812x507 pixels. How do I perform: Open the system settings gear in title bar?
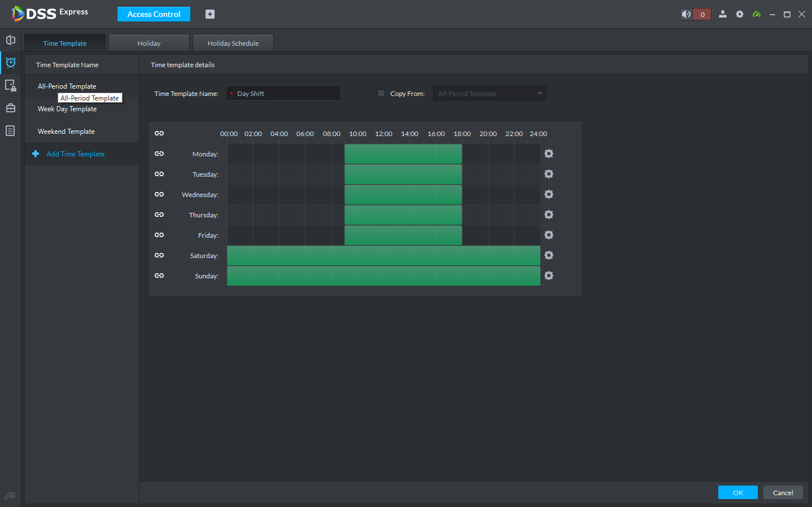pyautogui.click(x=740, y=14)
